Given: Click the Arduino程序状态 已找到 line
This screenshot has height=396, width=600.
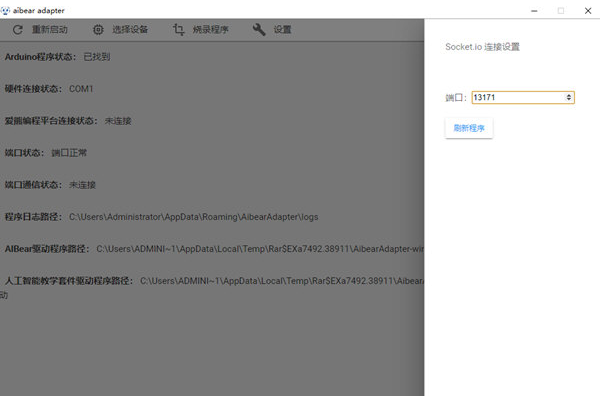Looking at the screenshot, I should tap(57, 57).
